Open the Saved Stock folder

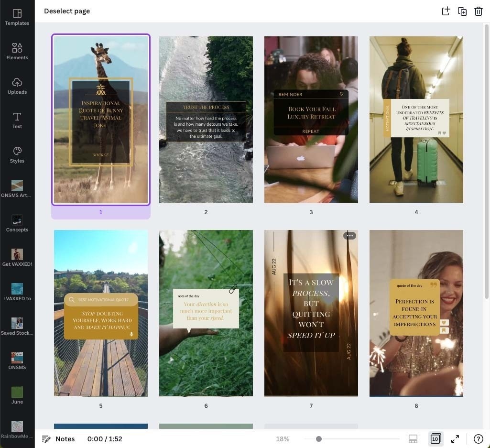[17, 326]
